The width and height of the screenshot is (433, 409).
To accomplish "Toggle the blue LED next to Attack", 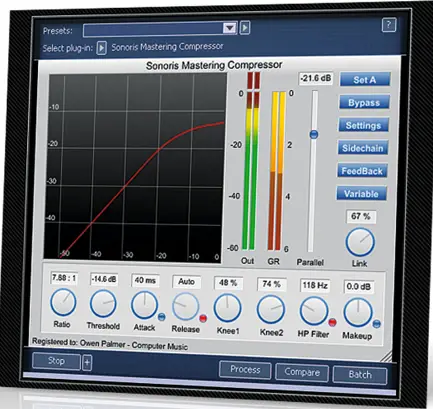I will click(x=161, y=317).
